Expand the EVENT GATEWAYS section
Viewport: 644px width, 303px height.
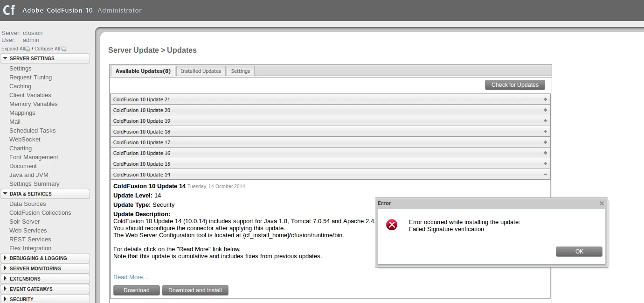pos(45,289)
